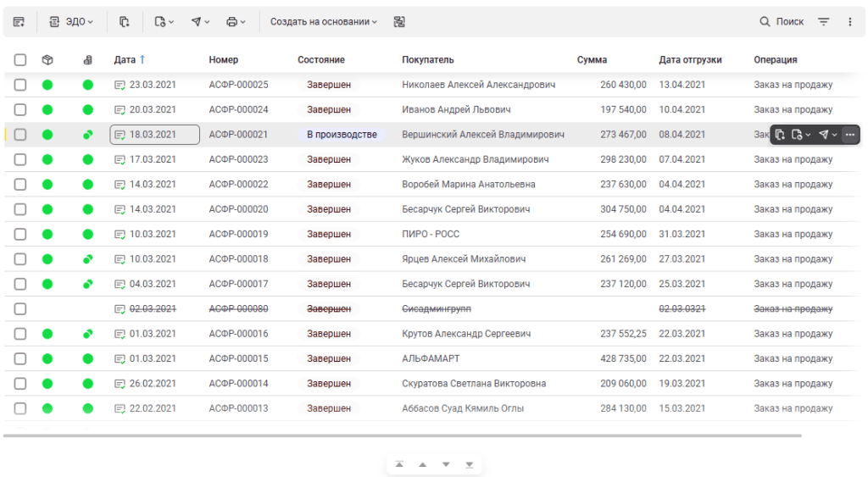
Task: Check the box for order АСФР-000025
Action: pos(20,85)
